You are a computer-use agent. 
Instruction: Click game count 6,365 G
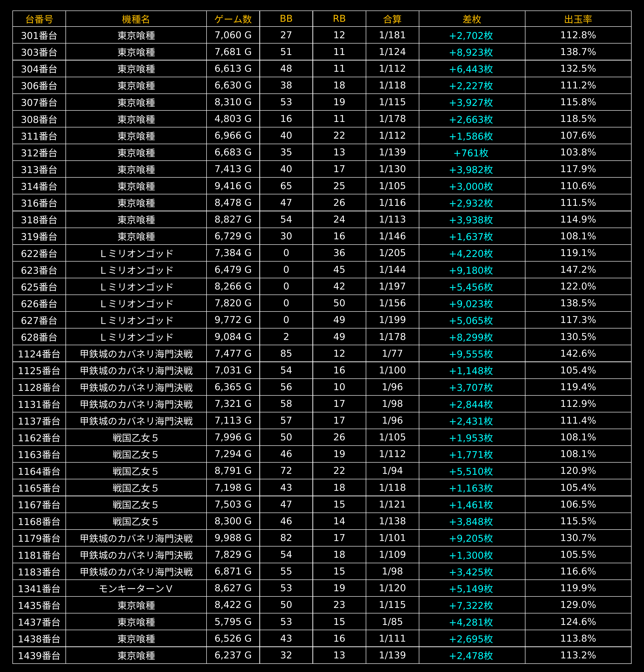click(233, 387)
